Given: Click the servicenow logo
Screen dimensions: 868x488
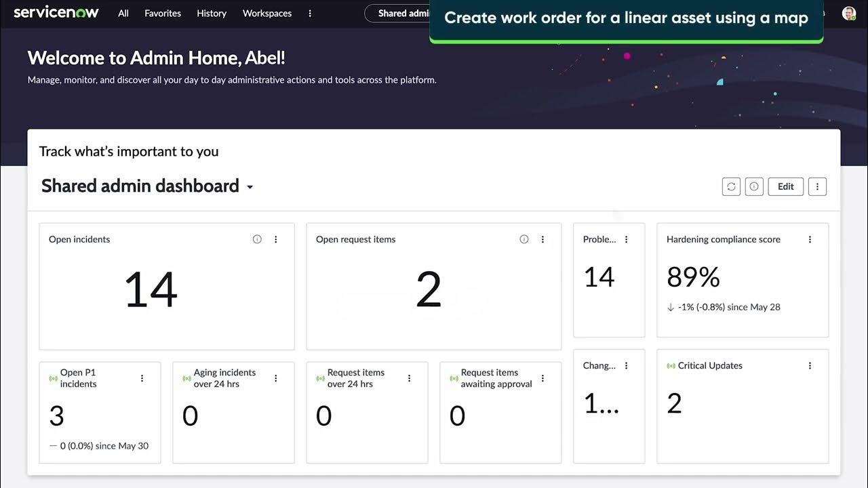Looking at the screenshot, I should [56, 12].
